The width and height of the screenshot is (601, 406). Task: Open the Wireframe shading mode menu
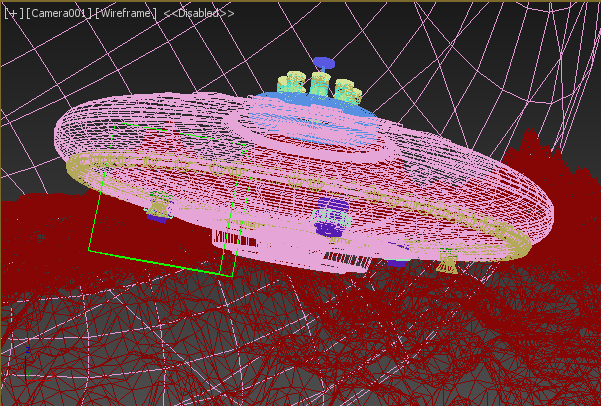pos(126,13)
